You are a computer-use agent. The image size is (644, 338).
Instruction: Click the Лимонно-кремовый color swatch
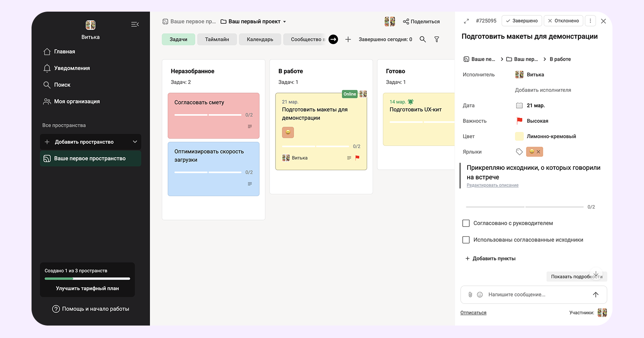[519, 136]
